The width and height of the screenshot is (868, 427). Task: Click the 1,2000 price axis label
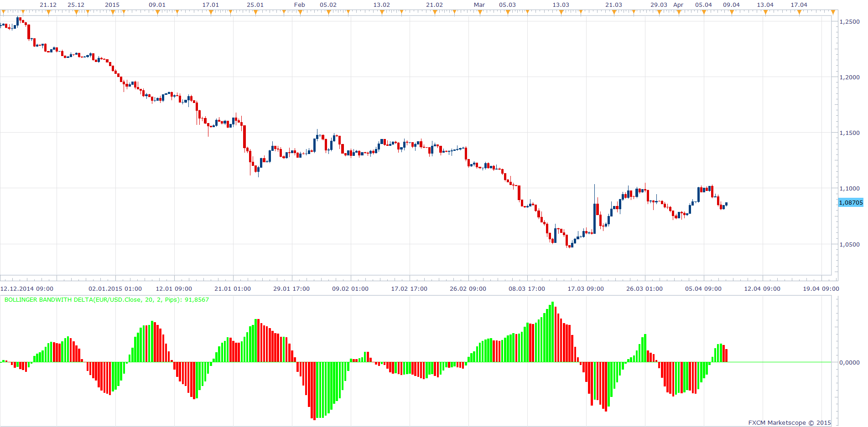tap(850, 77)
